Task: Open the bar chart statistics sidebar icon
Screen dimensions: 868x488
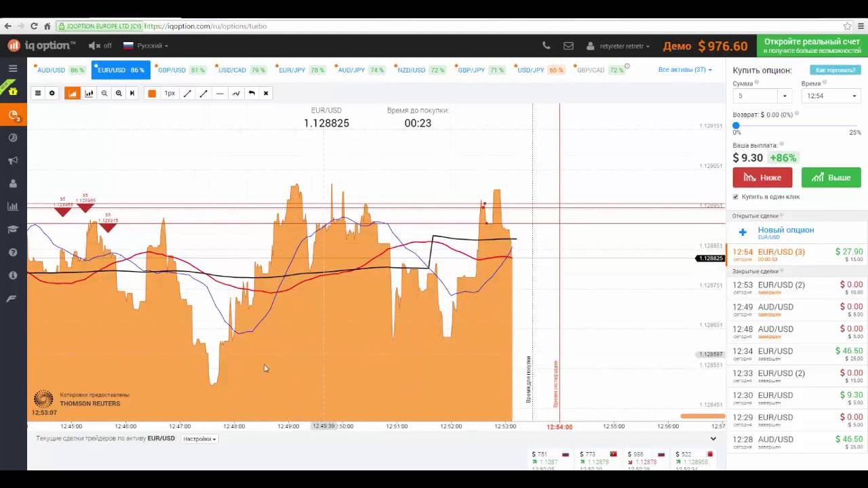Action: [13, 207]
